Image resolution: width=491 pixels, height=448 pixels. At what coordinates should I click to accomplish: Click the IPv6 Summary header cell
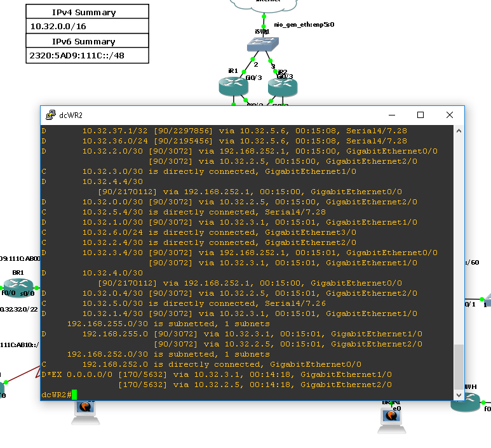(x=88, y=41)
